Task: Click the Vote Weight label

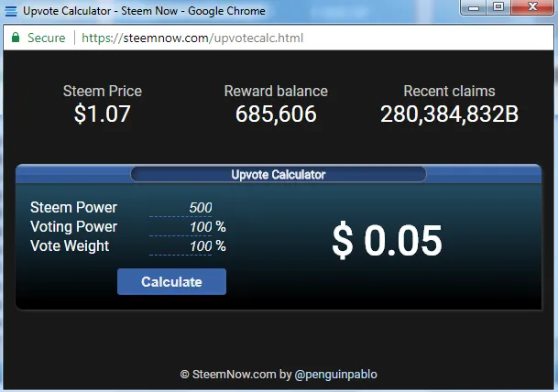Action: click(70, 245)
